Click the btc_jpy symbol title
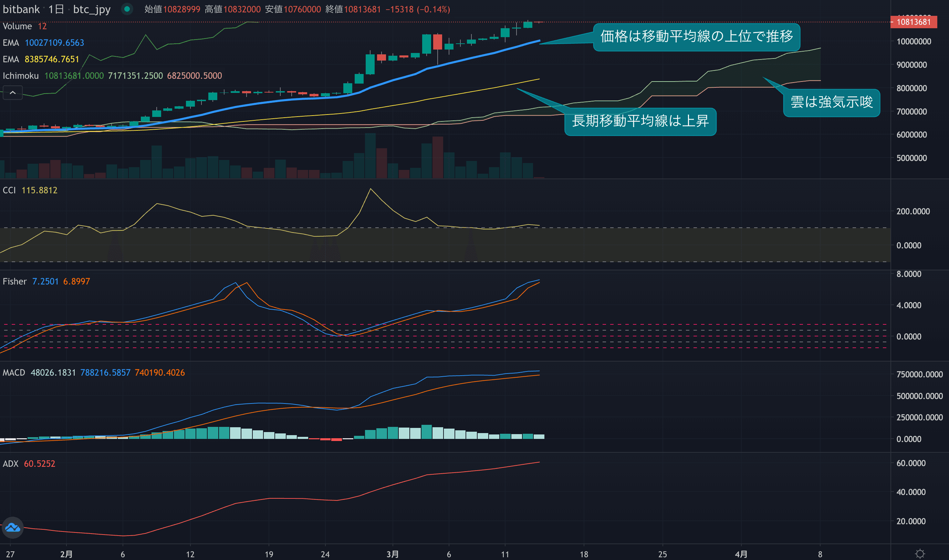This screenshot has width=949, height=560. [92, 9]
